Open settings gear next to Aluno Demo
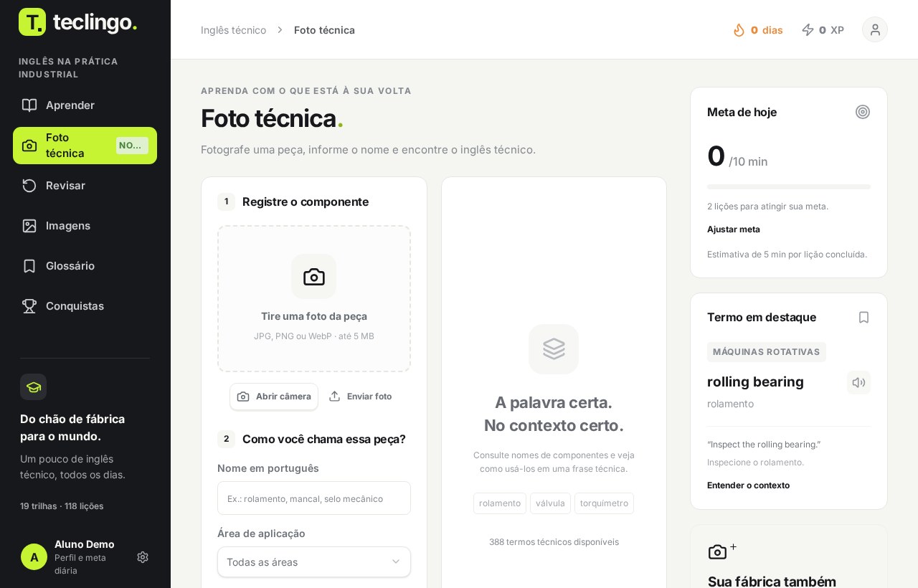This screenshot has height=588, width=918. point(143,557)
